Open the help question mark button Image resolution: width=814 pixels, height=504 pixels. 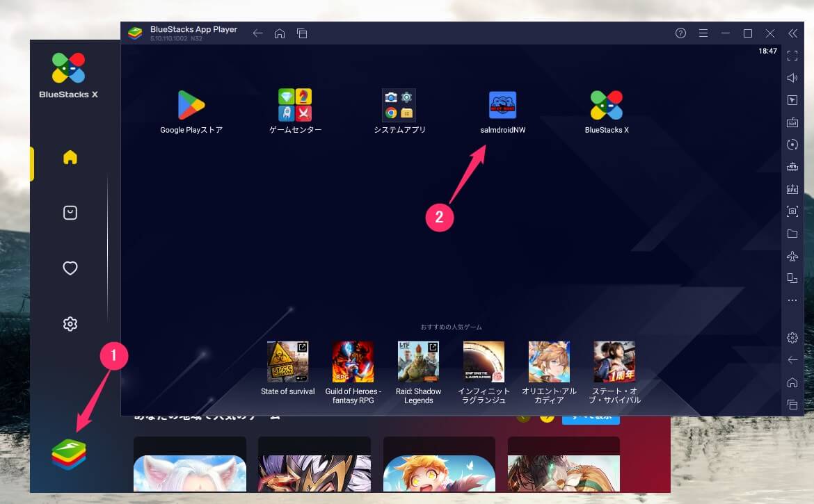click(x=681, y=33)
